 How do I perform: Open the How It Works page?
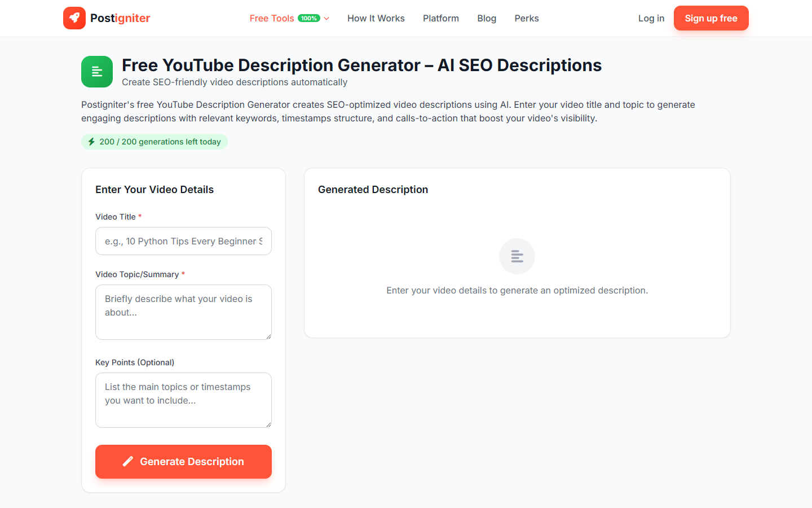pos(376,17)
